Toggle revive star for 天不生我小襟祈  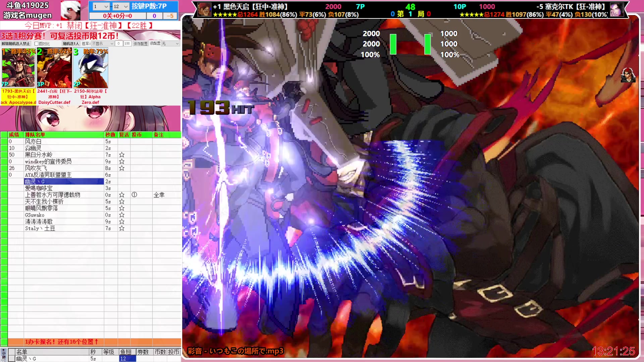point(122,201)
